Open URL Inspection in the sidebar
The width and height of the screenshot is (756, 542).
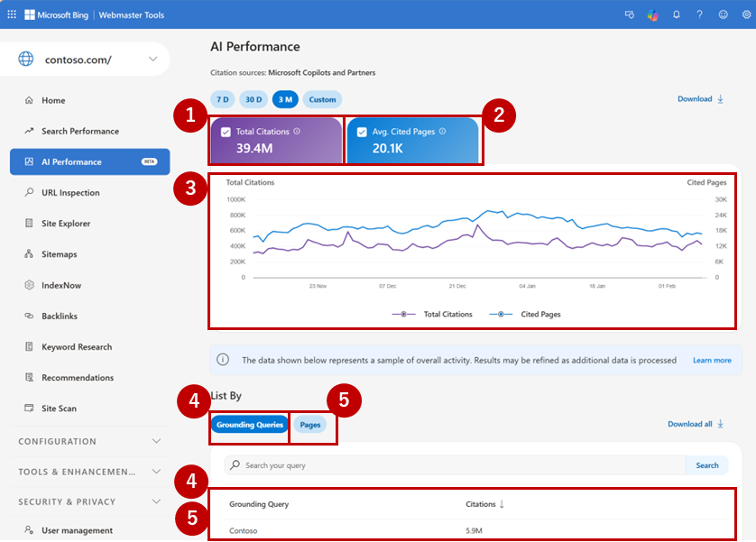coord(70,193)
